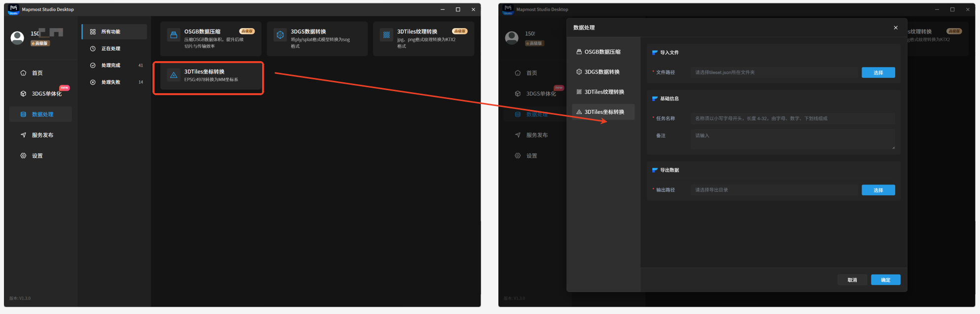
Task: Open the 3DTiles坐标转换 triangle card icon
Action: point(174,75)
